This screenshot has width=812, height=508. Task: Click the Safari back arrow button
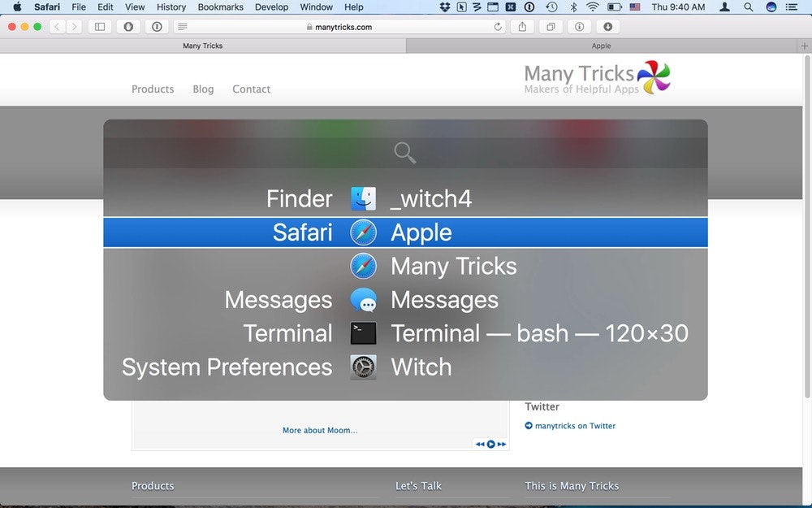57,27
